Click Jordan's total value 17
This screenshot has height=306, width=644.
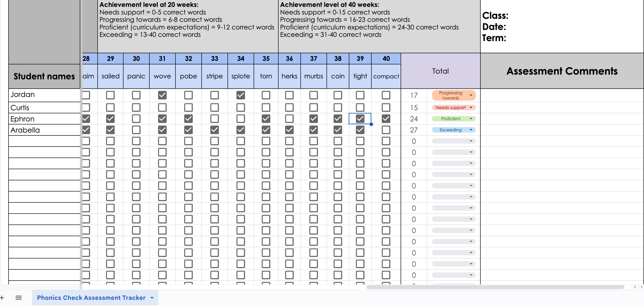pyautogui.click(x=414, y=95)
